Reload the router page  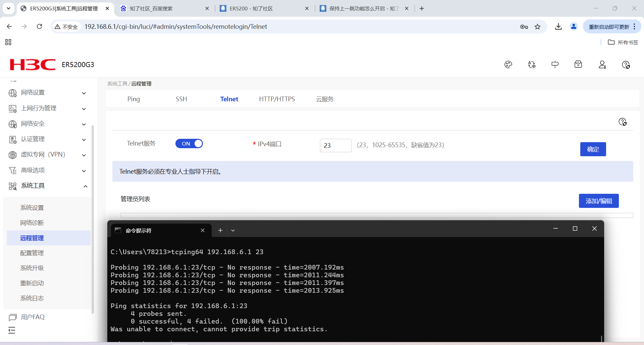pos(40,26)
